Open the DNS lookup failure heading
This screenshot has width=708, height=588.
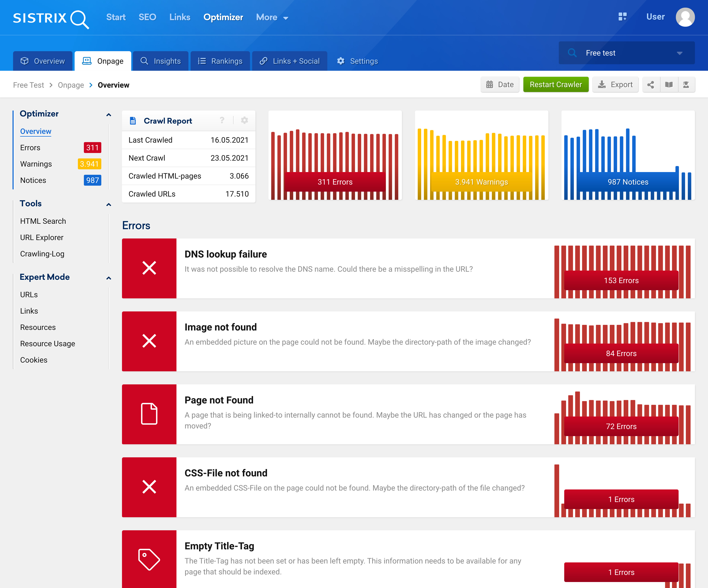click(x=225, y=254)
